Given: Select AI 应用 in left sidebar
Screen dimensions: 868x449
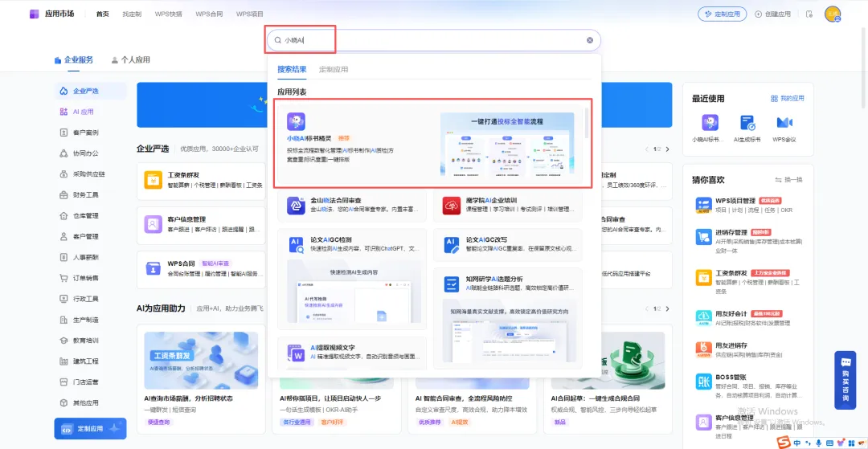Looking at the screenshot, I should (90, 112).
